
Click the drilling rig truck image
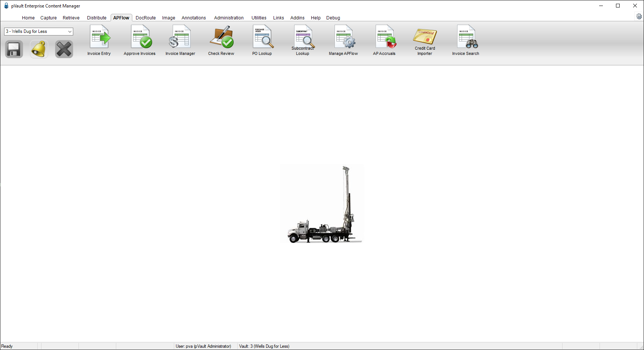[x=322, y=204]
